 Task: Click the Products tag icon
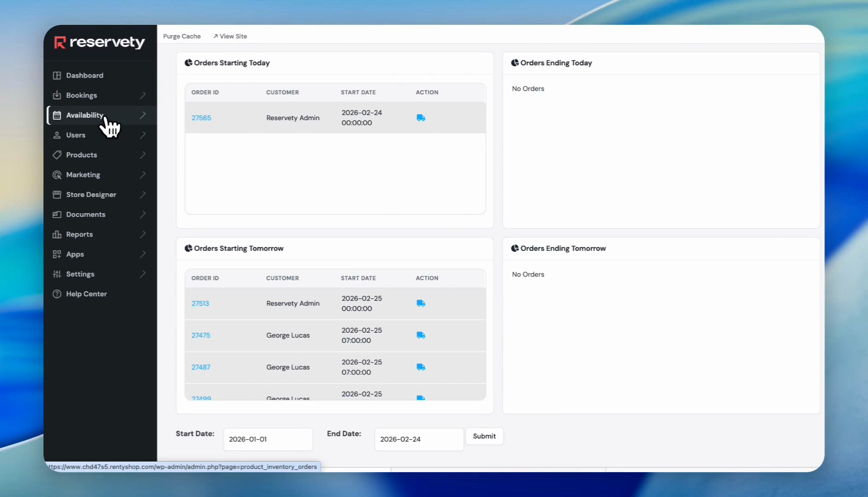tap(57, 155)
